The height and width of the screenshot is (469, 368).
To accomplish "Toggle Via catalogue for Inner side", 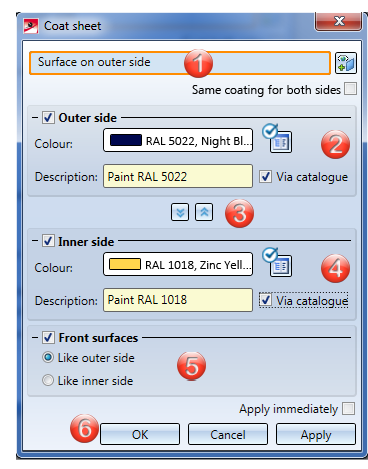I will point(266,300).
